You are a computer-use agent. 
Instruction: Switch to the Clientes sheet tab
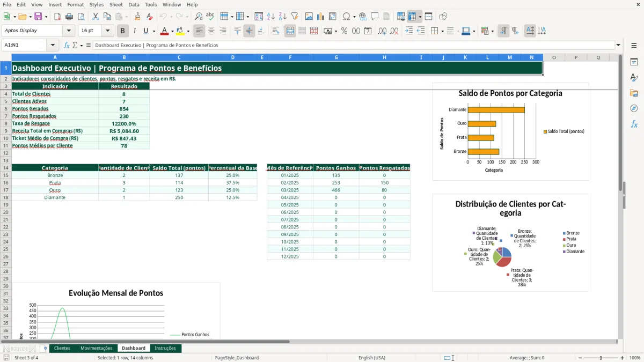coord(62,349)
